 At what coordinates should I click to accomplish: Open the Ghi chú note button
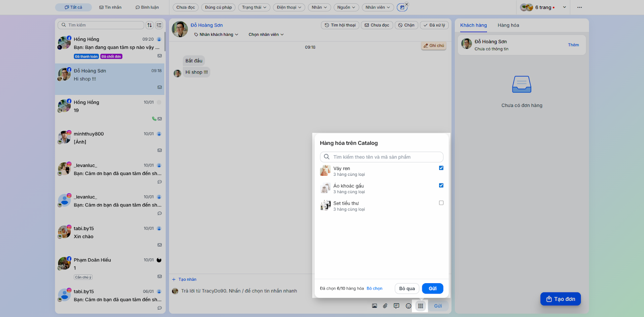pos(434,45)
